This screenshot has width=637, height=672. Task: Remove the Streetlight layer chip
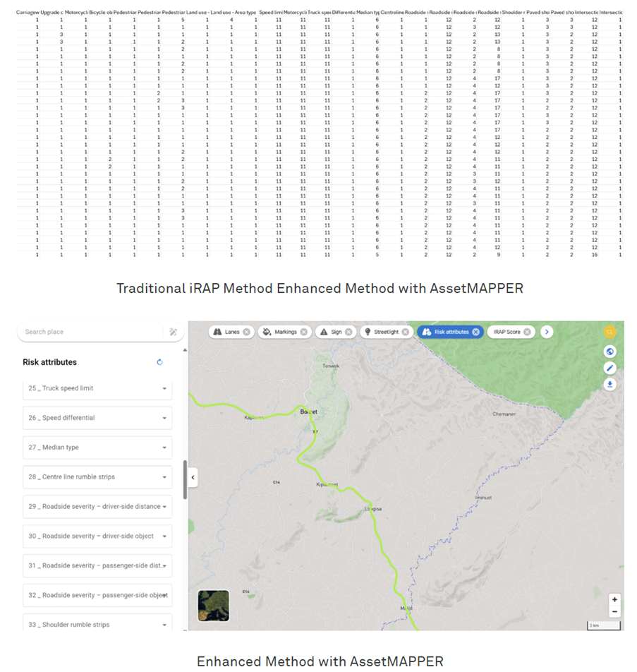(x=406, y=332)
